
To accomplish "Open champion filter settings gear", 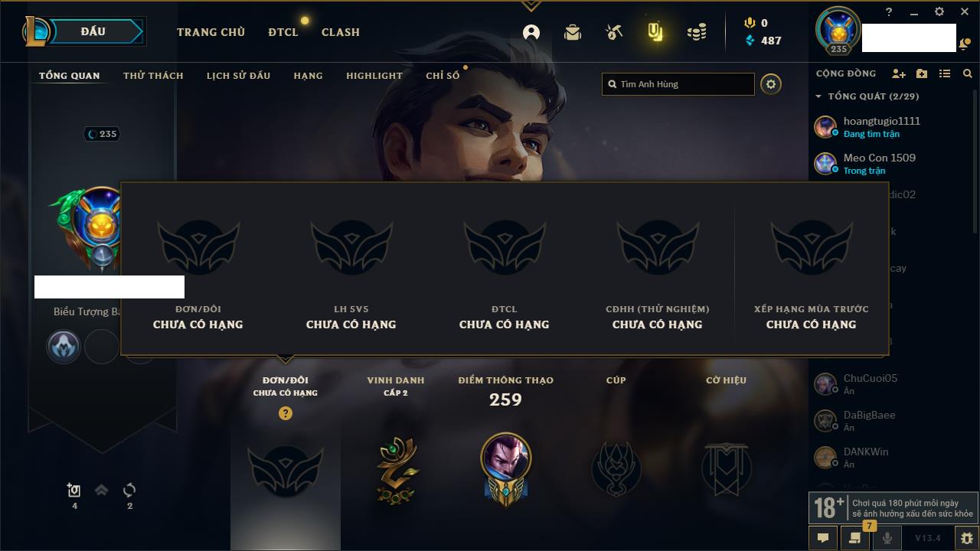I will click(771, 84).
